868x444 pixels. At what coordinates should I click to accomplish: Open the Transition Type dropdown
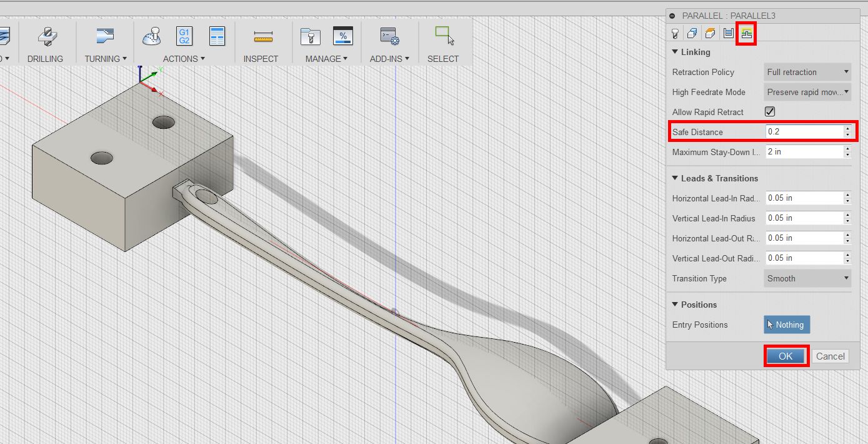(808, 278)
